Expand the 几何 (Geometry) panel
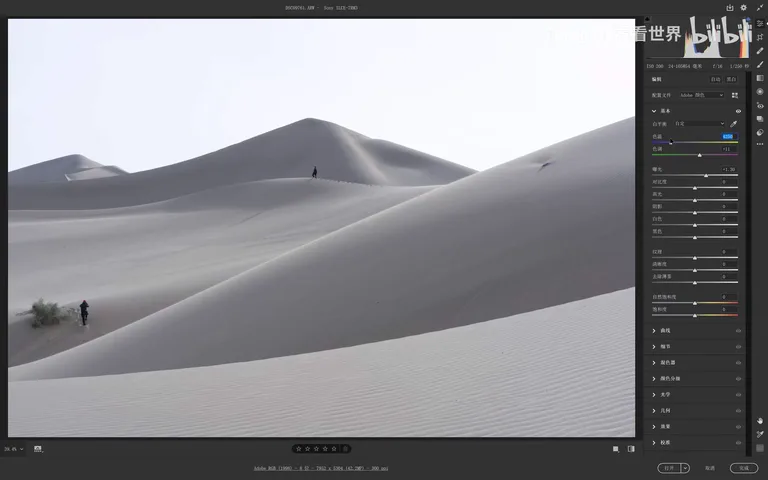 coord(654,411)
